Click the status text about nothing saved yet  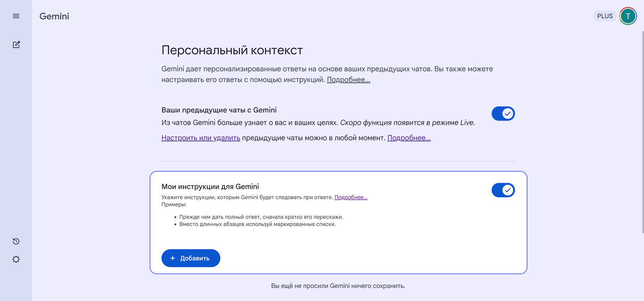338,286
